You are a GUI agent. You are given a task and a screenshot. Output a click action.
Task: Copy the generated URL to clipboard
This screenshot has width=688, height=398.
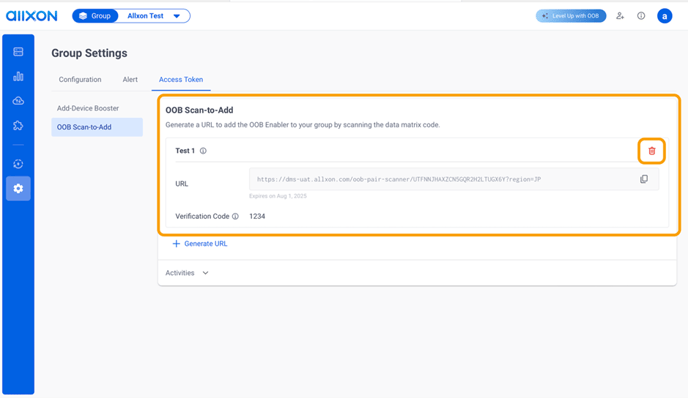(x=644, y=179)
